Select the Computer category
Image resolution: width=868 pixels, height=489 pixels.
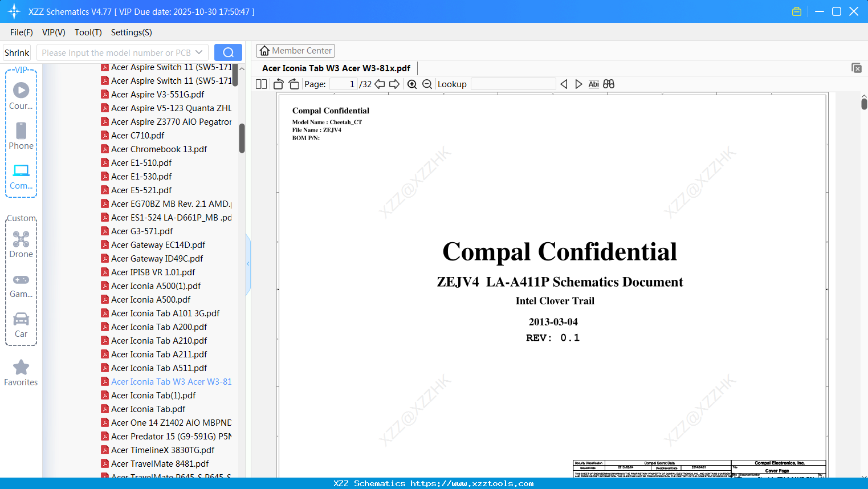21,177
